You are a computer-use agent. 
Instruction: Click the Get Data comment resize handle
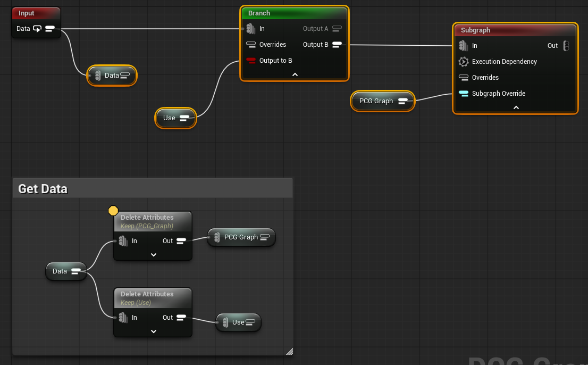pyautogui.click(x=289, y=351)
